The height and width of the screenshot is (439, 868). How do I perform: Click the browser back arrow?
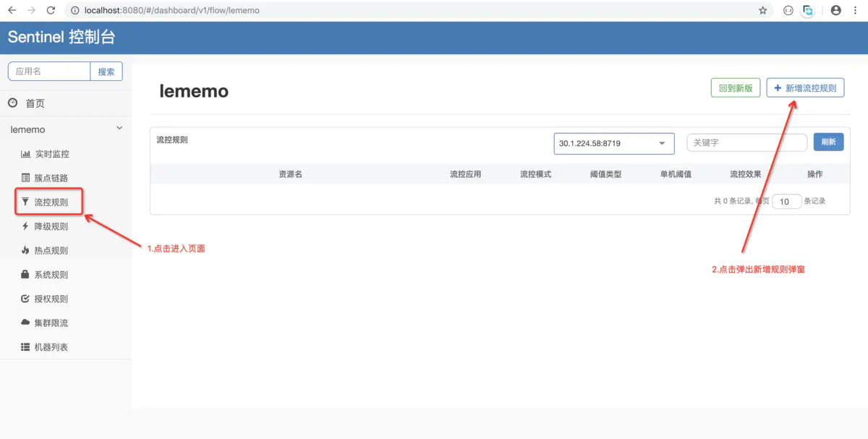pos(12,11)
